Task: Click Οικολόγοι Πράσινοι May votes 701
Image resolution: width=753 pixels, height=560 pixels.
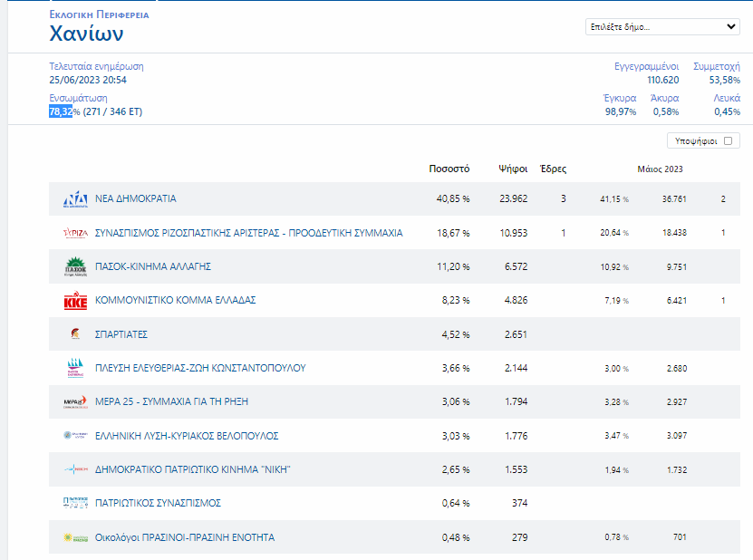Action: click(x=680, y=537)
